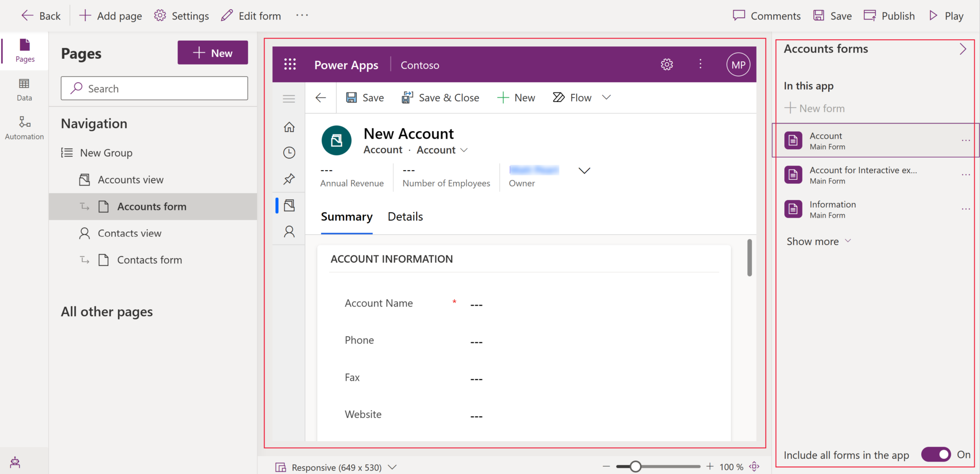The image size is (980, 474).
Task: Click the Home icon in preview sidebar
Action: tap(289, 127)
